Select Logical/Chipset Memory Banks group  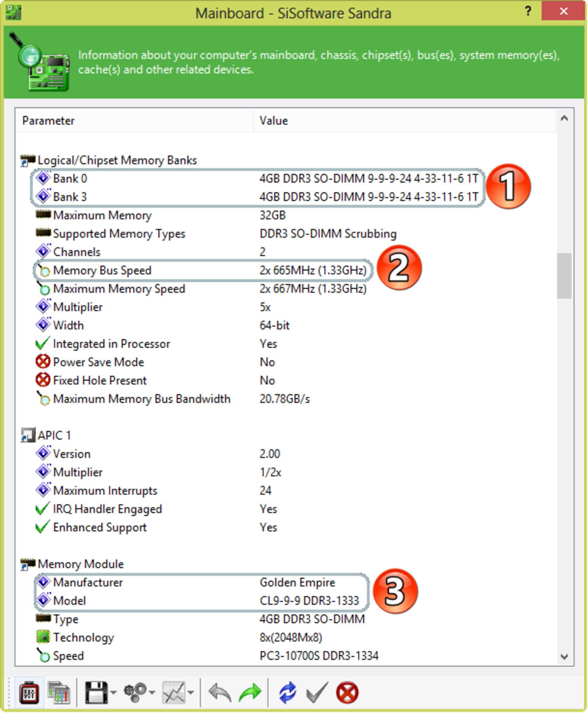[x=108, y=160]
